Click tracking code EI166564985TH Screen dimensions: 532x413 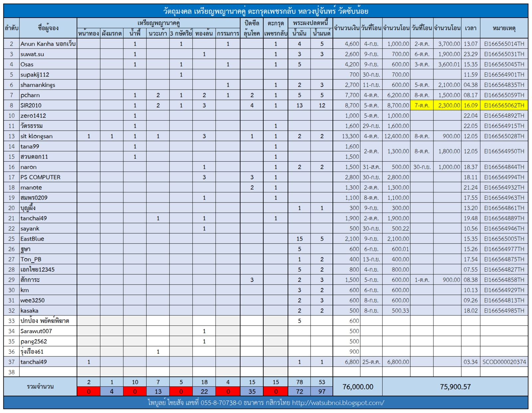[504, 311]
